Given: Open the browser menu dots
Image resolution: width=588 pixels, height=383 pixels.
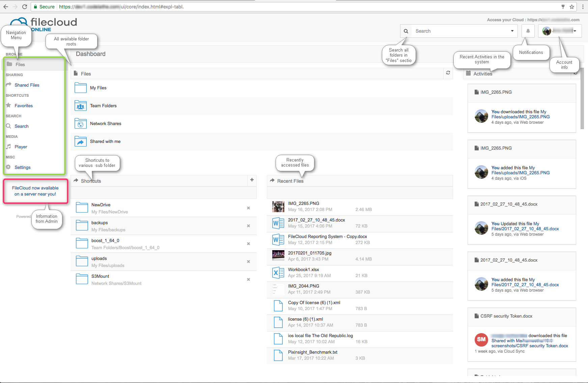Looking at the screenshot, I should click(583, 7).
